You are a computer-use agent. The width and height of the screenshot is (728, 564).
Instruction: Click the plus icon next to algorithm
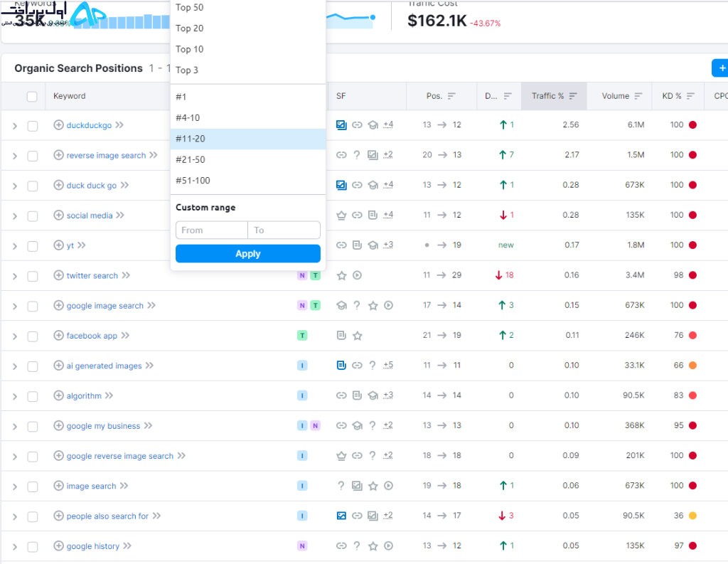[x=58, y=395]
